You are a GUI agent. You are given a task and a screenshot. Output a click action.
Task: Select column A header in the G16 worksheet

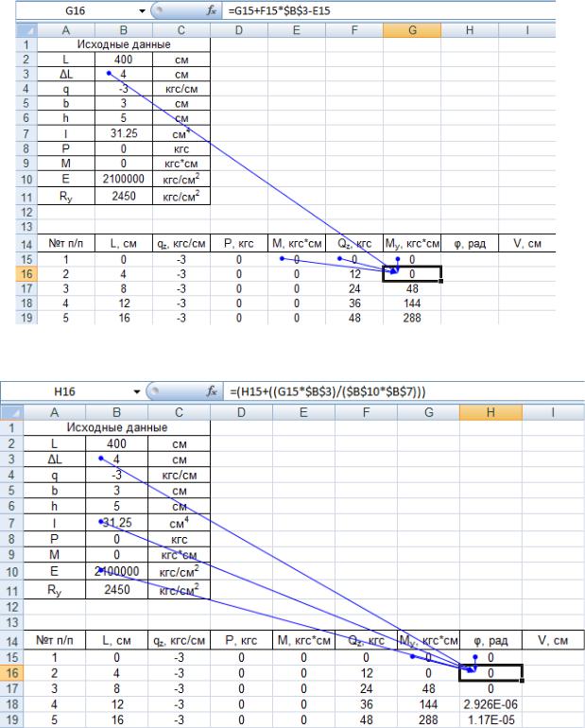66,30
